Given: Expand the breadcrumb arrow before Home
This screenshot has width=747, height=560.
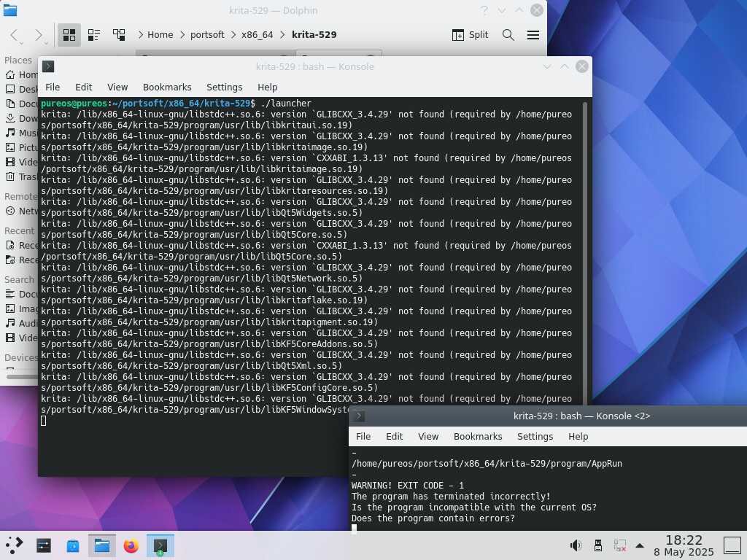Looking at the screenshot, I should point(141,35).
